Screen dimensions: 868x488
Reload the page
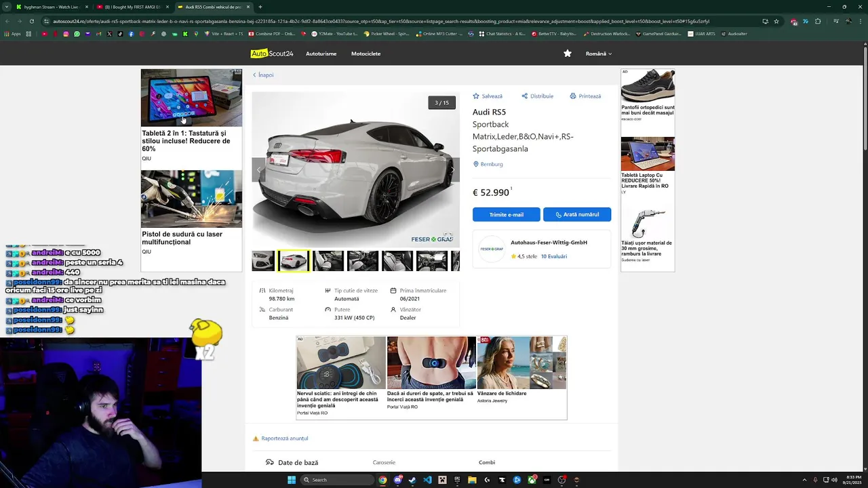(32, 21)
